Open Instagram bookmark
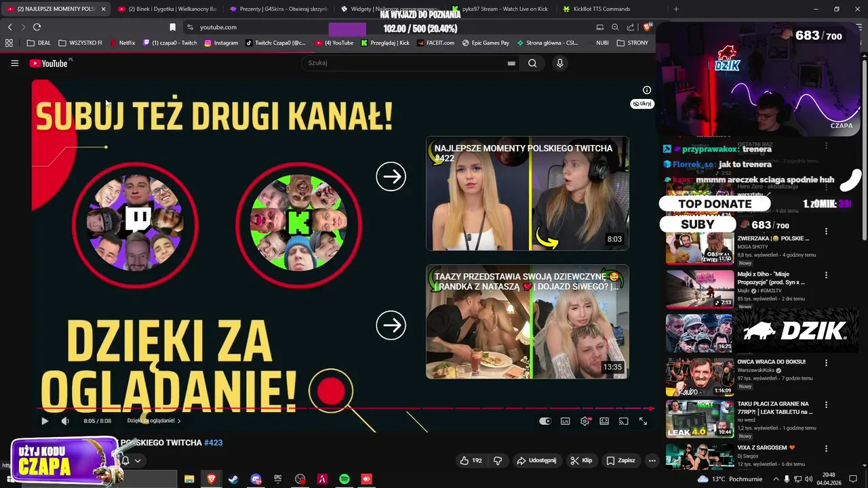The width and height of the screenshot is (868, 488). [221, 43]
